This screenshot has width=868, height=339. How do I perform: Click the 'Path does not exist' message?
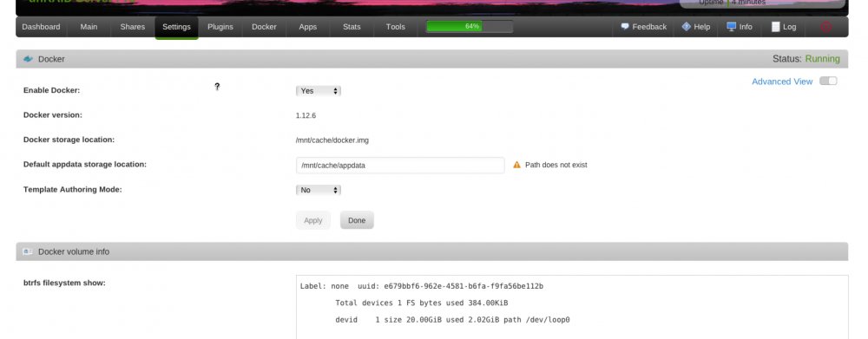click(x=556, y=165)
